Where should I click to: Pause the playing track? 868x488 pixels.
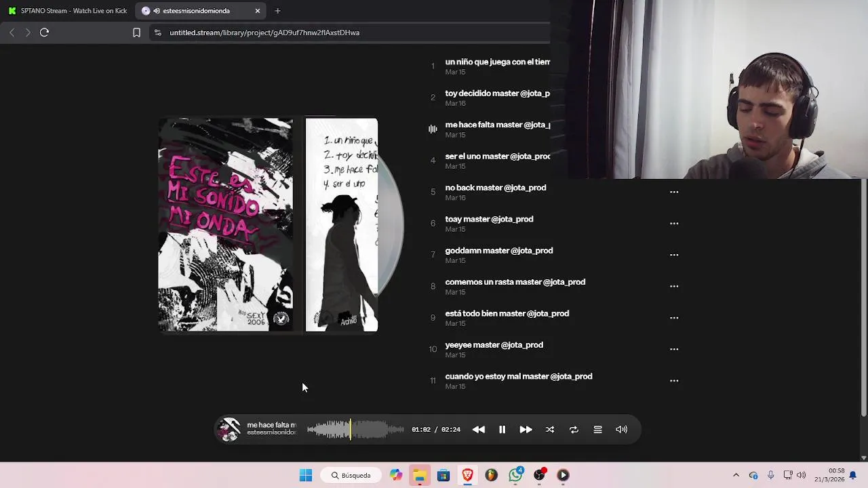click(x=502, y=430)
